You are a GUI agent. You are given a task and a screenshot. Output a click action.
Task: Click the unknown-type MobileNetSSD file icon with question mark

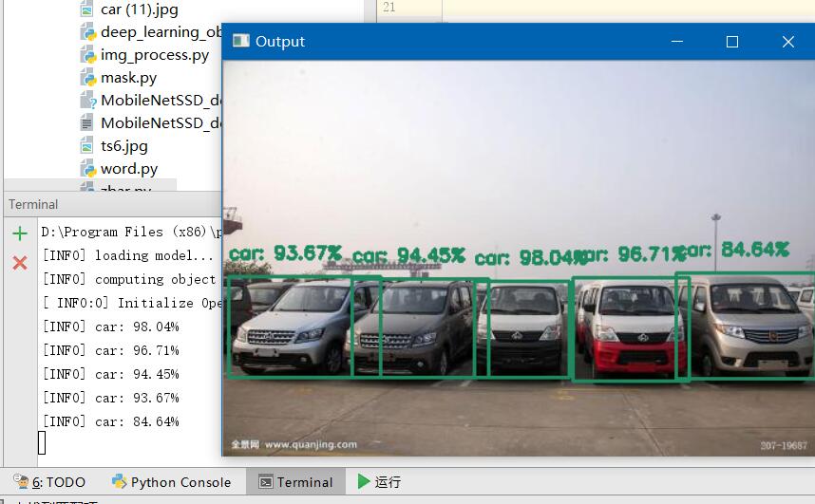click(87, 101)
